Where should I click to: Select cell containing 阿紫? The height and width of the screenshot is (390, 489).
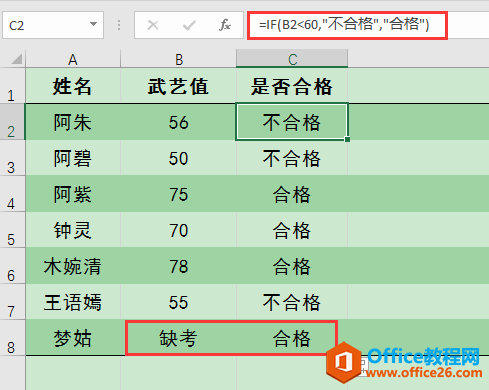pyautogui.click(x=73, y=194)
